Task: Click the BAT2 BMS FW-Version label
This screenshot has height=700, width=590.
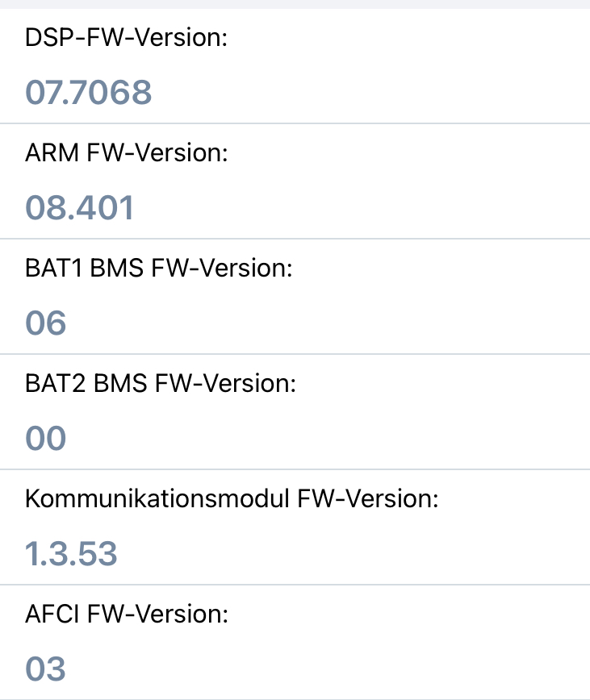Action: (161, 384)
